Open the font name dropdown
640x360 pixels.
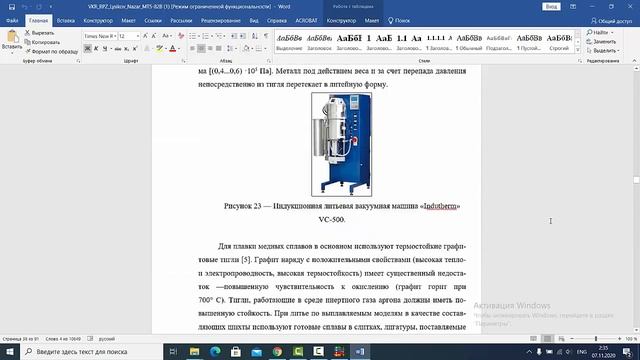tap(115, 36)
